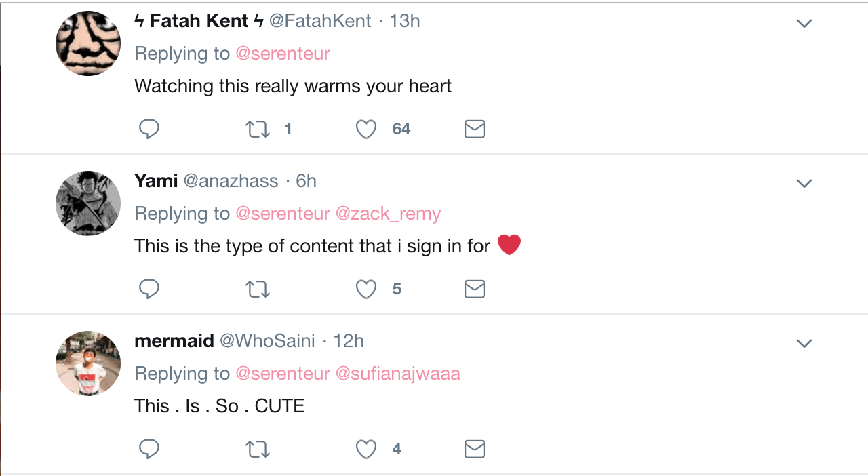Reply to Fatah Kent's tweet

pos(149,129)
